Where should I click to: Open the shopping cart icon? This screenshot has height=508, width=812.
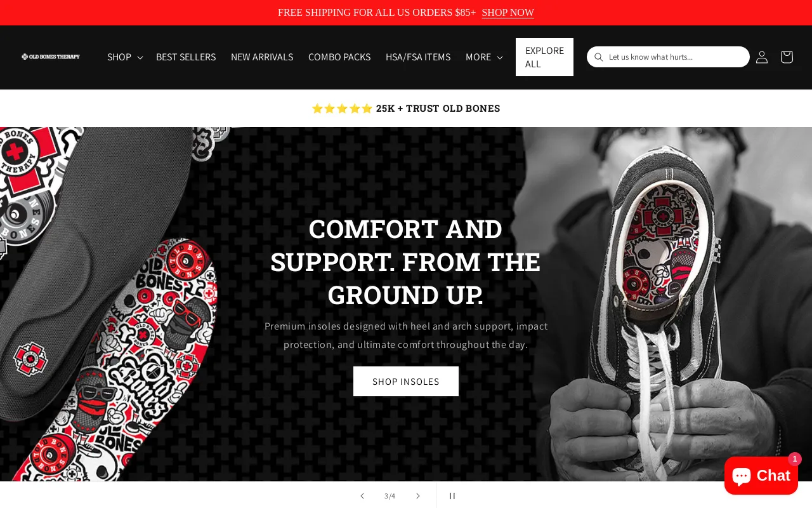[x=787, y=57]
